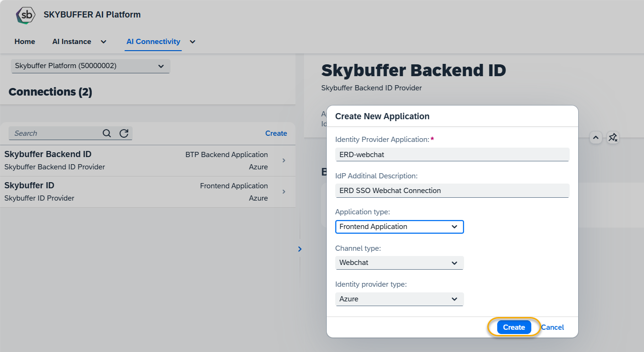The height and width of the screenshot is (352, 644).
Task: Open the Identity provider type Azure dropdown
Action: pyautogui.click(x=399, y=299)
